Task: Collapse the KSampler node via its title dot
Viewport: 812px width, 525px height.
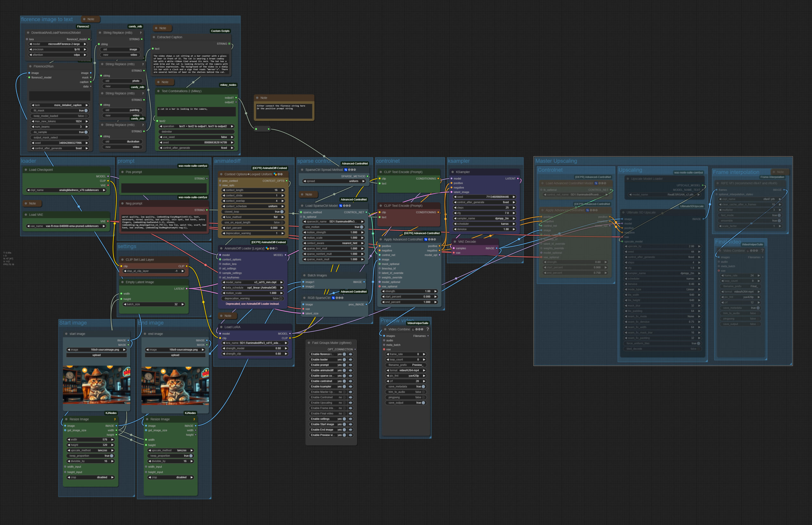Action: point(452,172)
